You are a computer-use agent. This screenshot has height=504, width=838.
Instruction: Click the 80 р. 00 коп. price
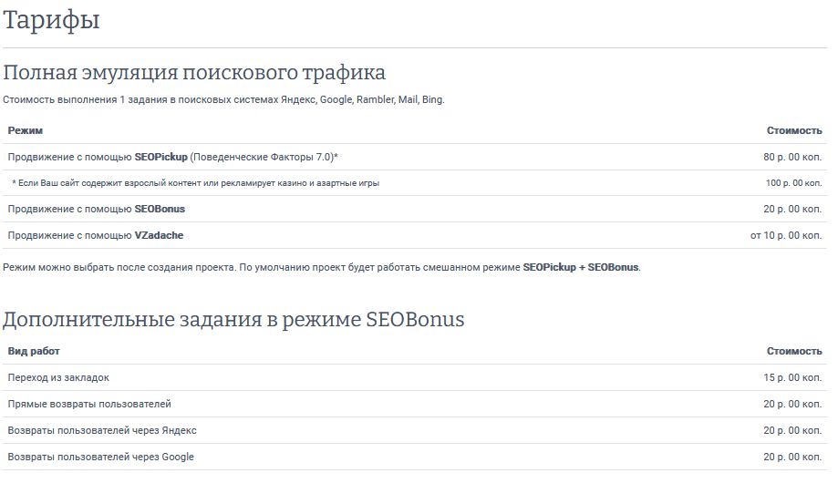791,157
